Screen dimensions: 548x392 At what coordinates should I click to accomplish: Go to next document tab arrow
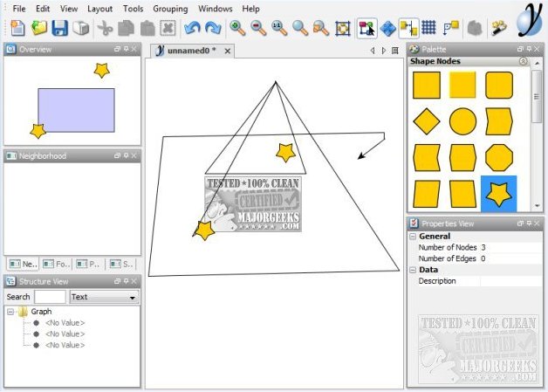[384, 51]
